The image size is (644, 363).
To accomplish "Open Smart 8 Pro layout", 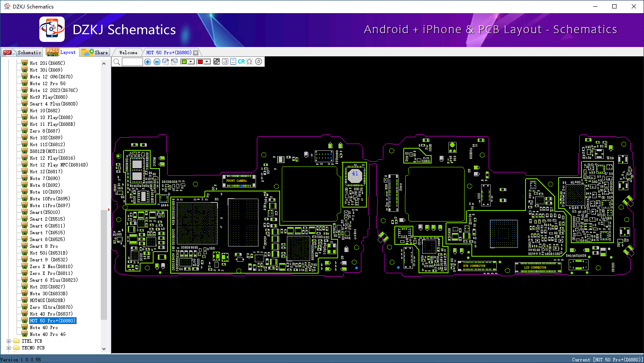I will (44, 246).
